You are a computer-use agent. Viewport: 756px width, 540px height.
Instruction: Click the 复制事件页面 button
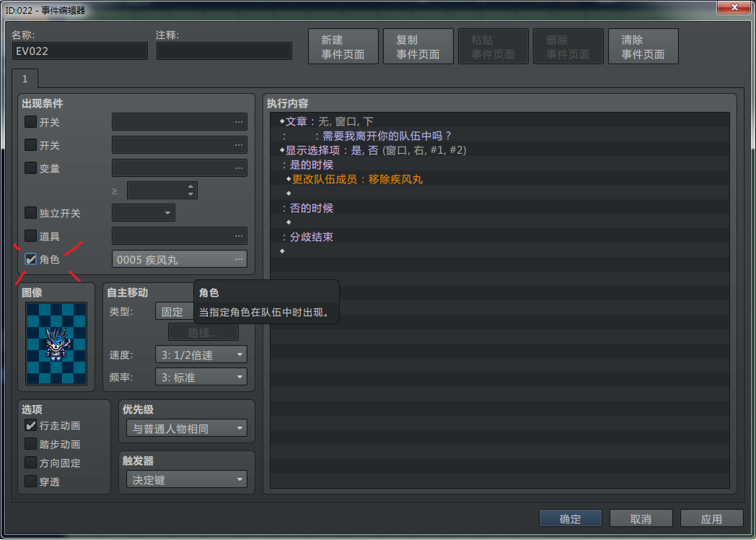(x=418, y=46)
